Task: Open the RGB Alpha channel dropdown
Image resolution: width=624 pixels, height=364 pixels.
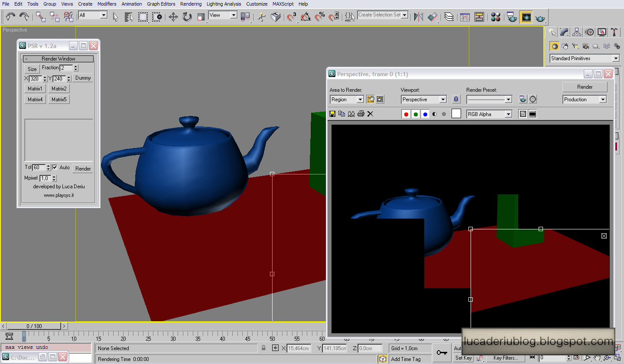Action: 489,114
